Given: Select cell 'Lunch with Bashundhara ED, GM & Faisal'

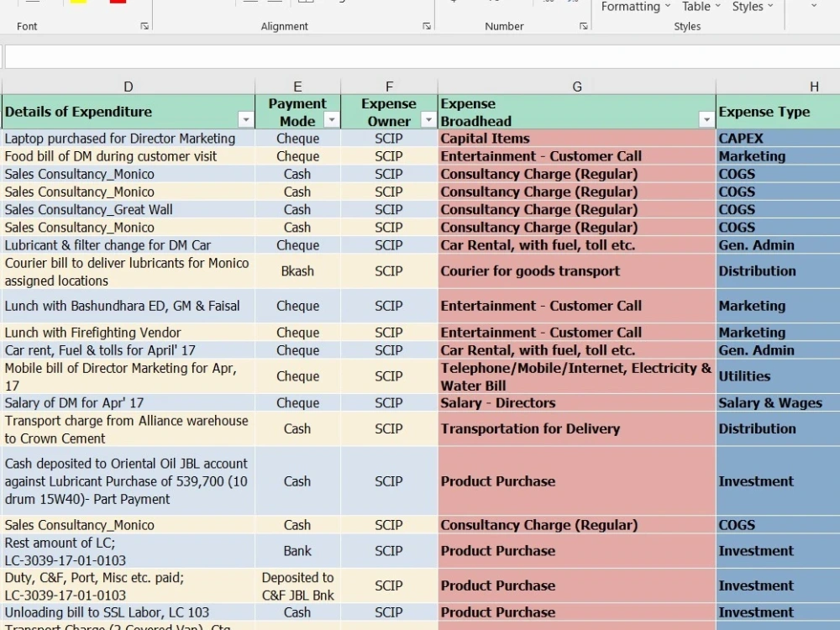Looking at the screenshot, I should pyautogui.click(x=128, y=306).
